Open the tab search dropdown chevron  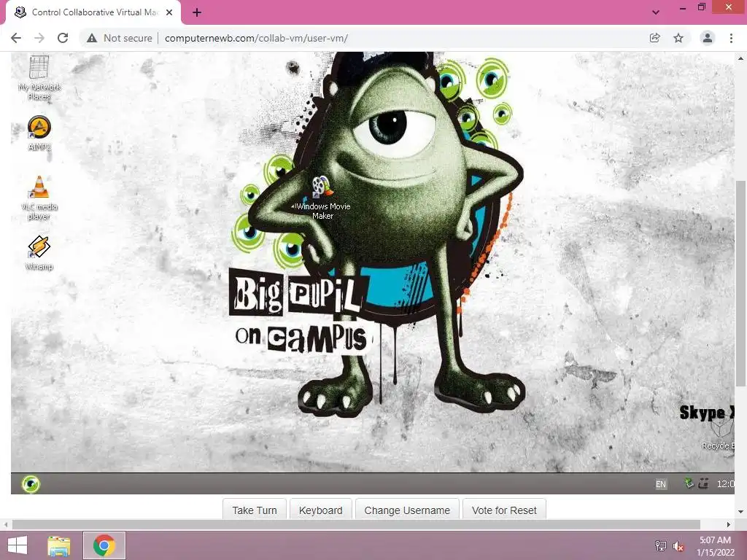[x=656, y=12]
